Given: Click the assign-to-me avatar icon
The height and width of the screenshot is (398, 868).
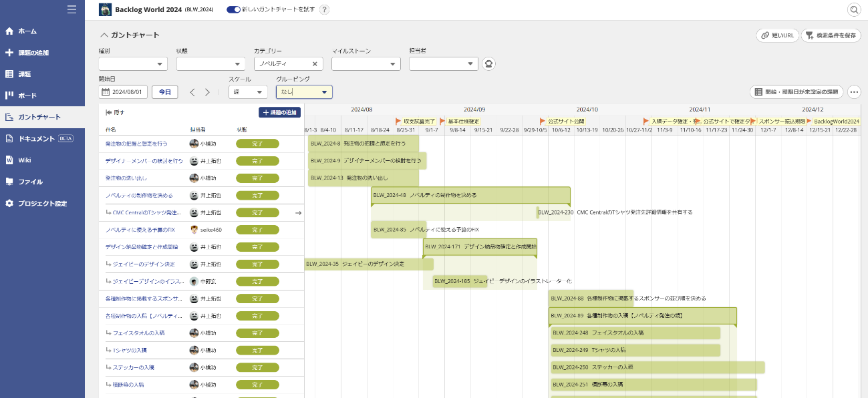Looking at the screenshot, I should coord(488,64).
